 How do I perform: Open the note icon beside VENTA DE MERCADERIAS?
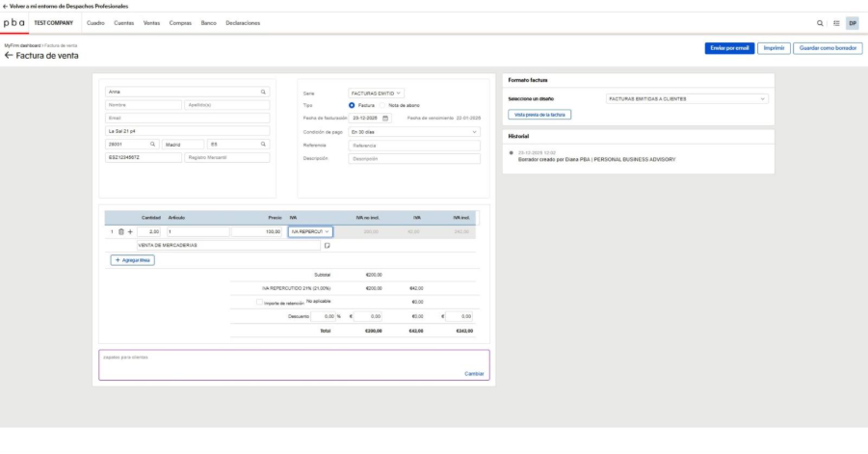[x=327, y=246]
